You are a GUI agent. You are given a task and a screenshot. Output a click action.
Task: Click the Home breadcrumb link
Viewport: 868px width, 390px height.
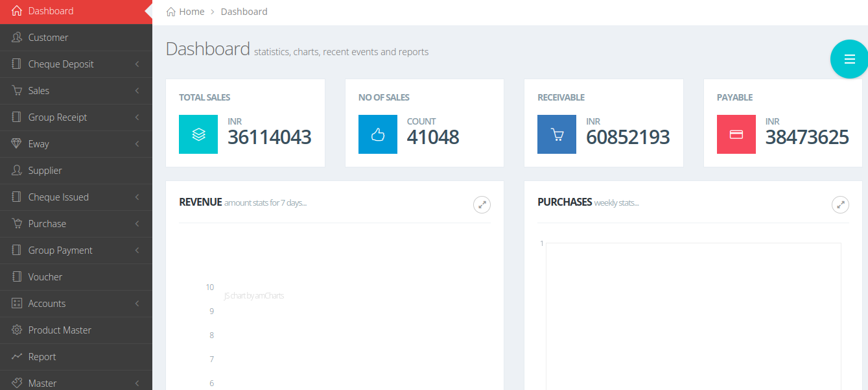point(191,12)
